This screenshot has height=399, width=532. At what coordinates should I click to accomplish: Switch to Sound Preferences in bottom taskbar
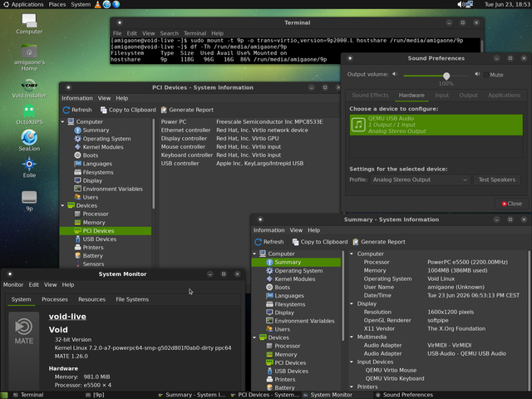(x=405, y=395)
